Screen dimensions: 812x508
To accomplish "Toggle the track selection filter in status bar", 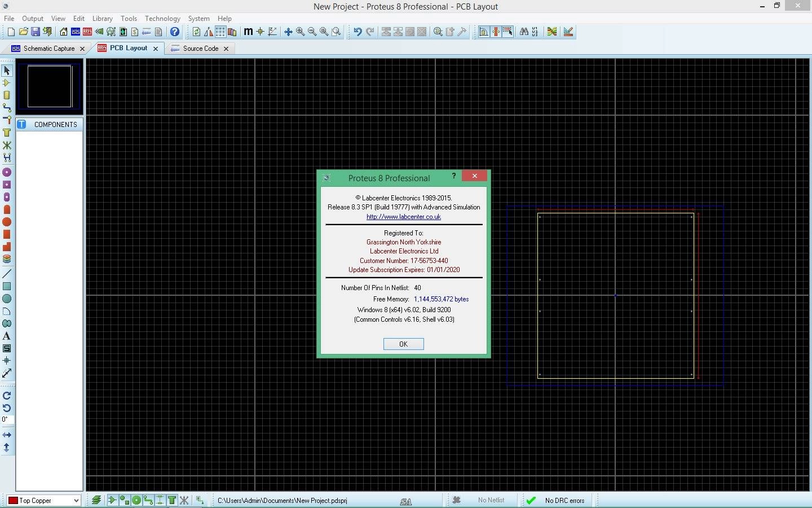I will tap(148, 500).
